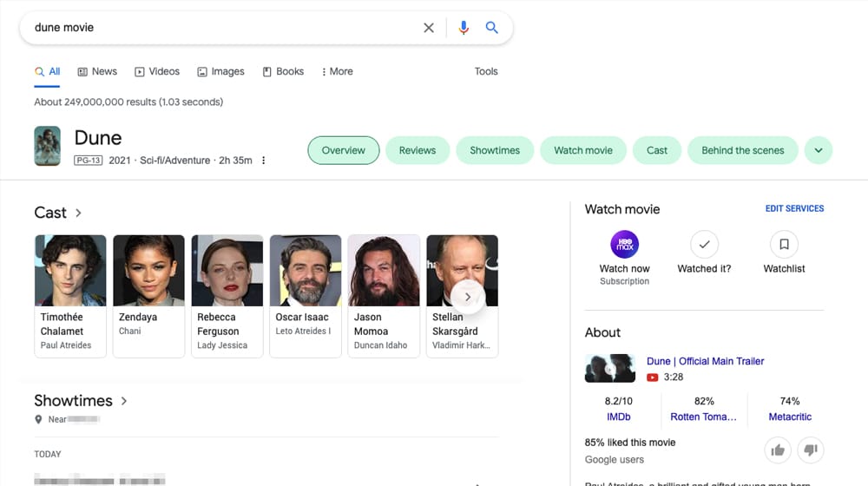Expand more chips with the down chevron
Viewport: 868px width, 486px height.
click(x=819, y=150)
